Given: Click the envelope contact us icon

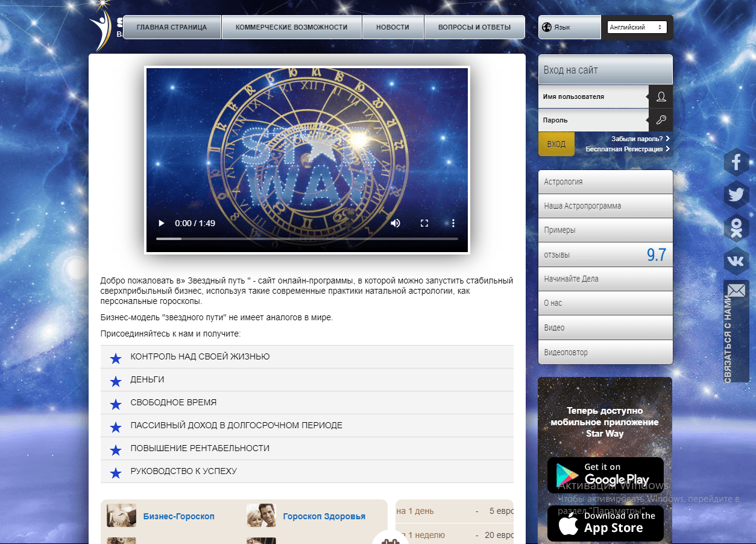Looking at the screenshot, I should tap(736, 291).
